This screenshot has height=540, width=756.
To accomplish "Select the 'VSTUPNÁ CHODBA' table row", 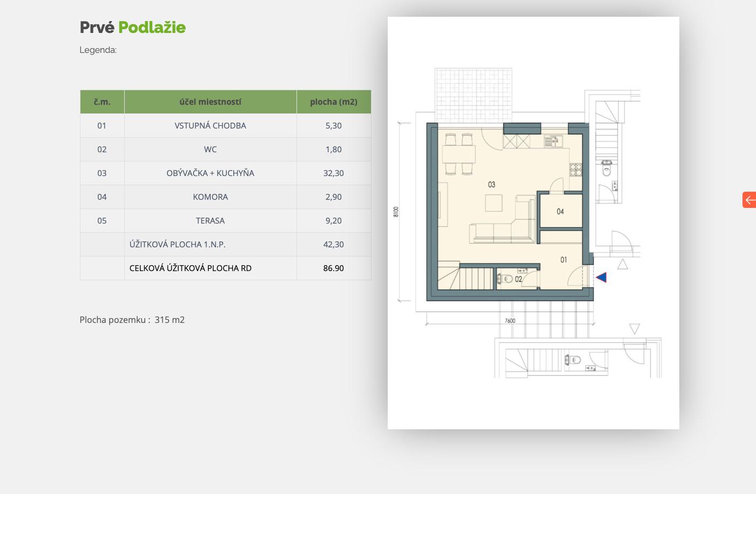I will 210,125.
